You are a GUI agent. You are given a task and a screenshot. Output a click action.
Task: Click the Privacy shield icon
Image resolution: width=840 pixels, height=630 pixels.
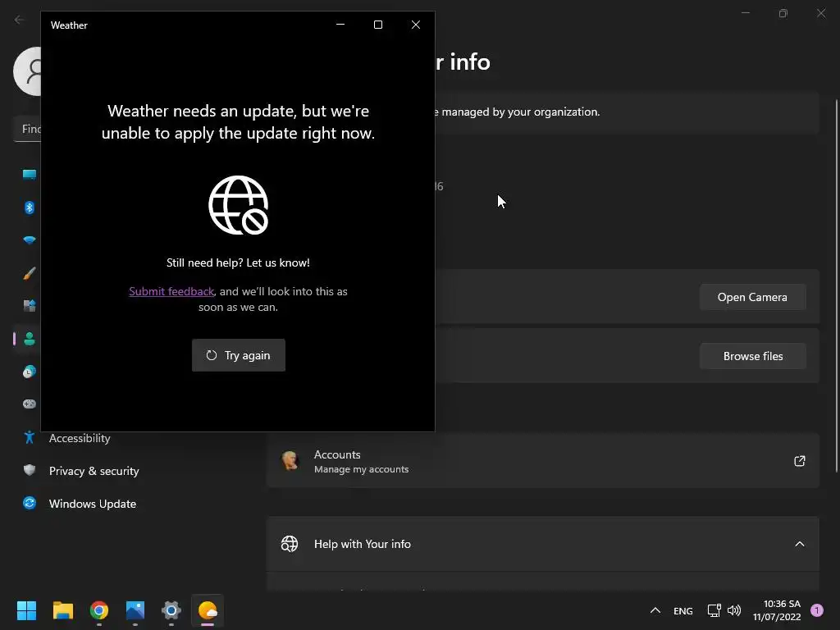(30, 470)
